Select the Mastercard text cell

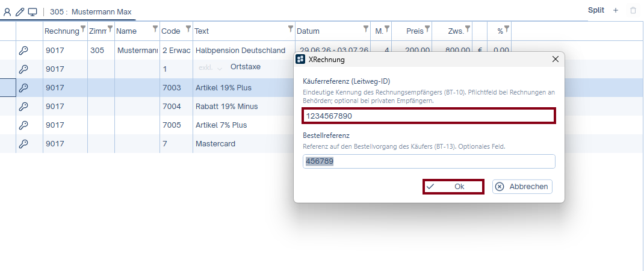point(244,144)
